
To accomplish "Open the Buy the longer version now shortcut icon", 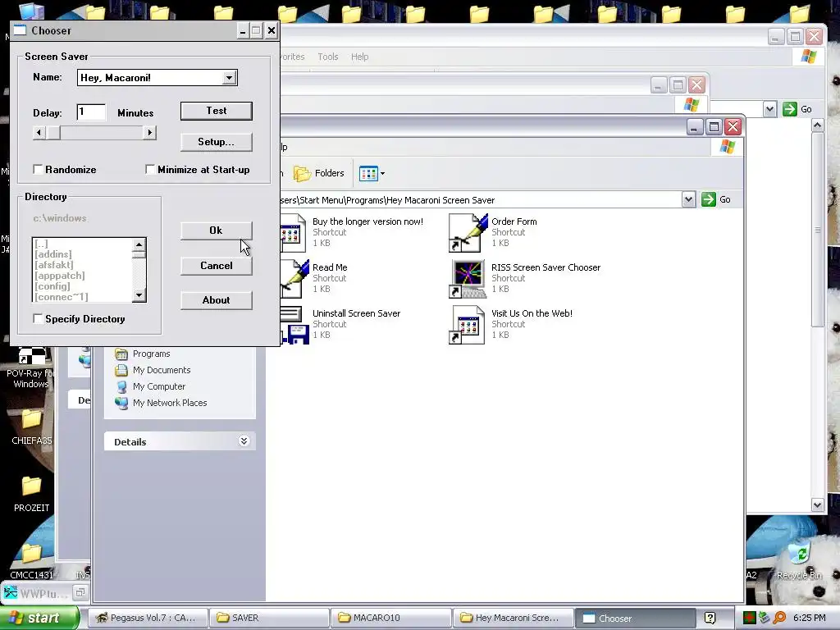I will coord(293,232).
